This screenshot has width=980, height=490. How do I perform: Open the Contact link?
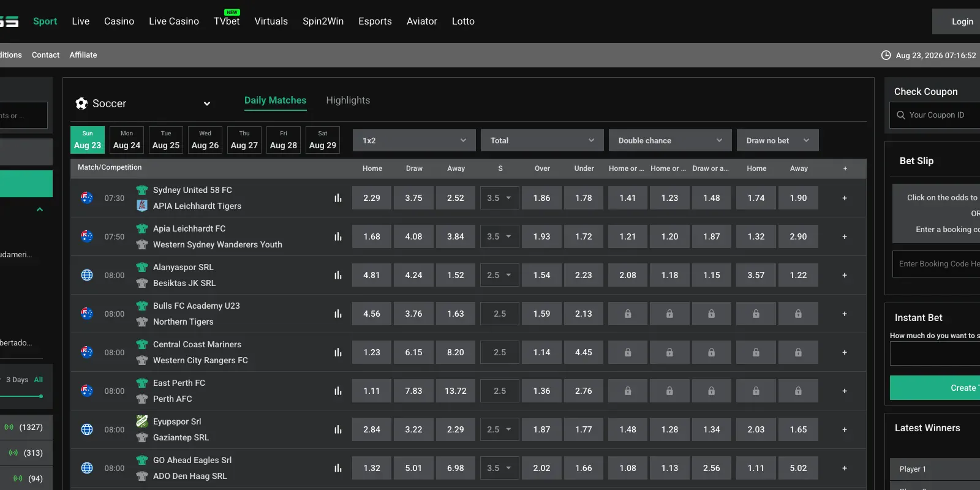(x=46, y=55)
